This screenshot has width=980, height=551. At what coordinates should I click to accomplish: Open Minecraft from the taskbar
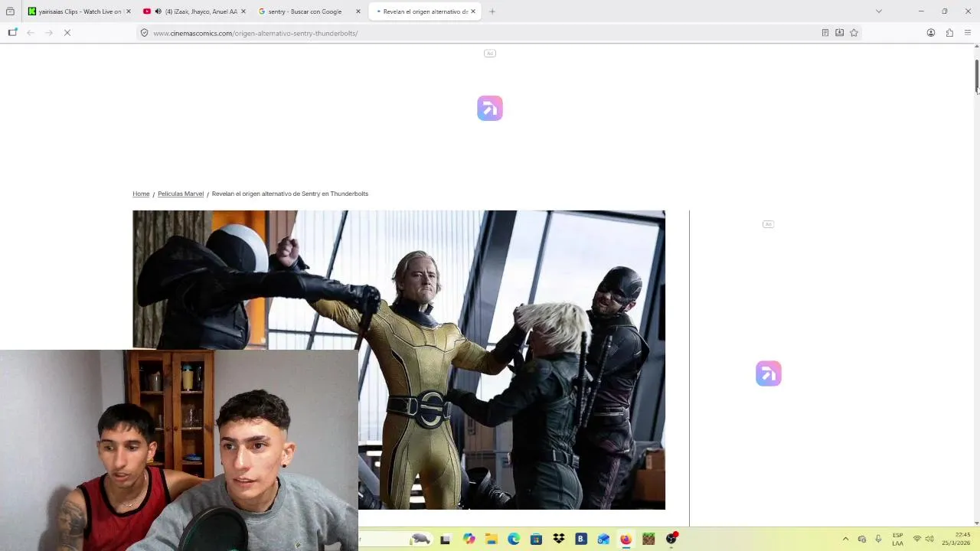point(648,539)
